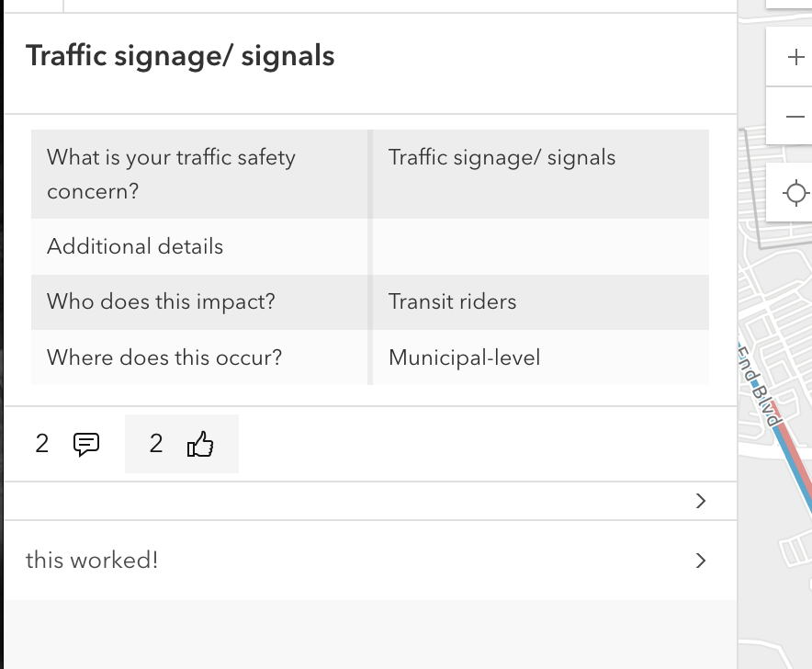Open comments via the speech bubble icon
Screen dimensions: 812x669
(x=85, y=444)
